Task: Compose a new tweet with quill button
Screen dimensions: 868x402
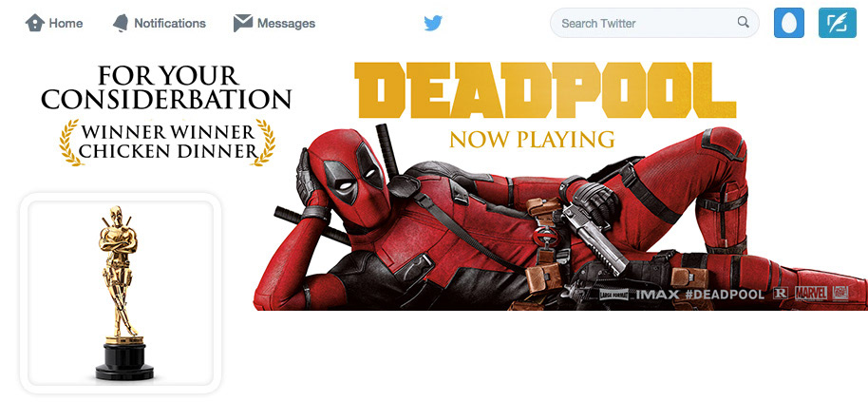Action: 837,23
